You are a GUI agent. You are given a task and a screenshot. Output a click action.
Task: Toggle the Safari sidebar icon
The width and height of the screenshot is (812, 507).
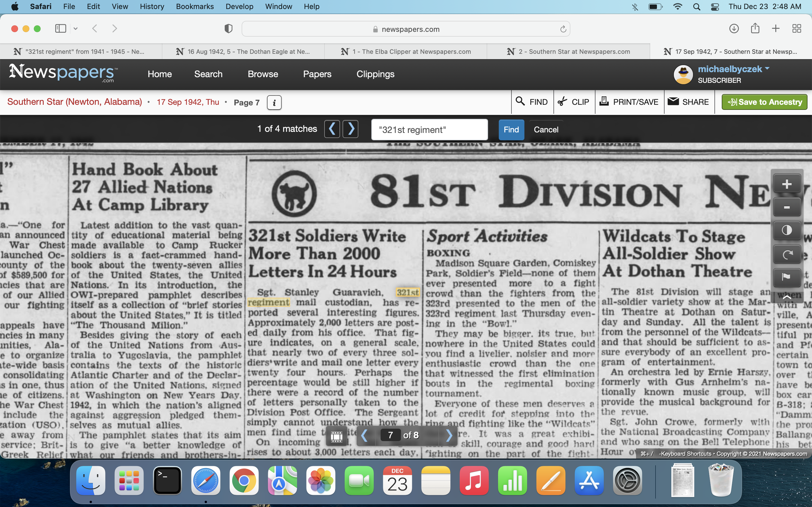60,29
